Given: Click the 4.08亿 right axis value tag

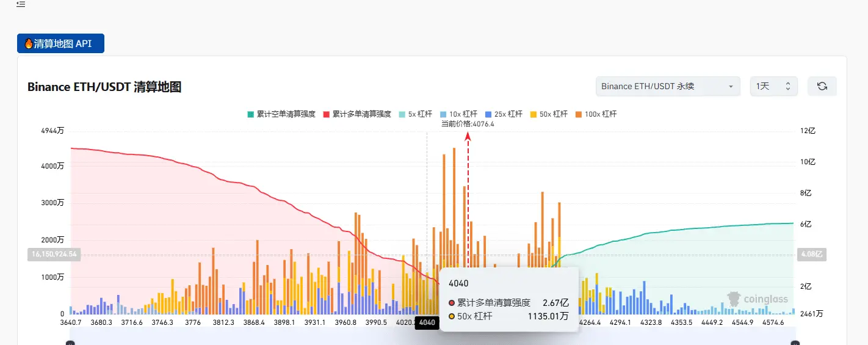Looking at the screenshot, I should [811, 254].
